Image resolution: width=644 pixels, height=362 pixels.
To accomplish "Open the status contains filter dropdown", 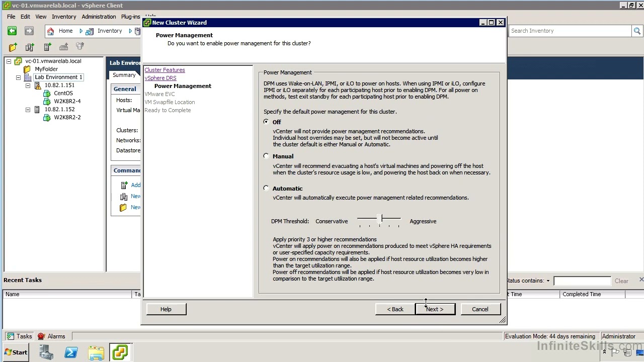I will coord(548,281).
